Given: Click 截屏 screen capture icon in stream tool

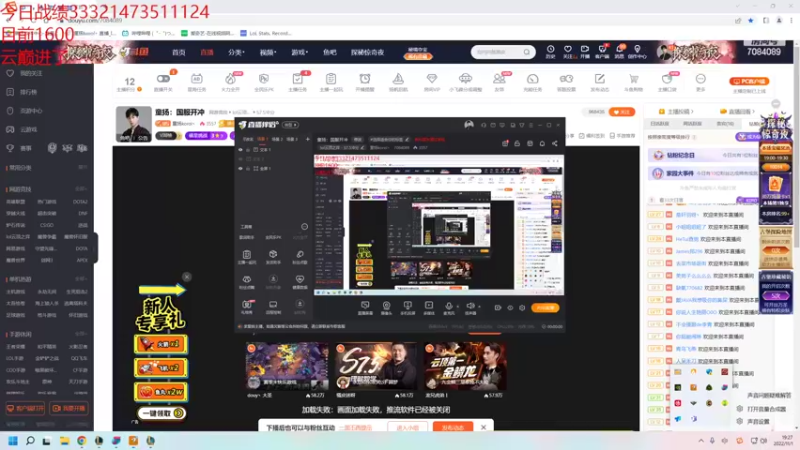Looking at the screenshot, I should tap(365, 306).
